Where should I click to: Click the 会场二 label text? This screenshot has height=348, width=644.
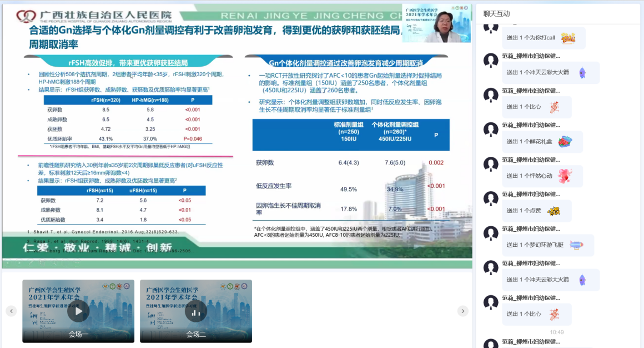pos(195,334)
